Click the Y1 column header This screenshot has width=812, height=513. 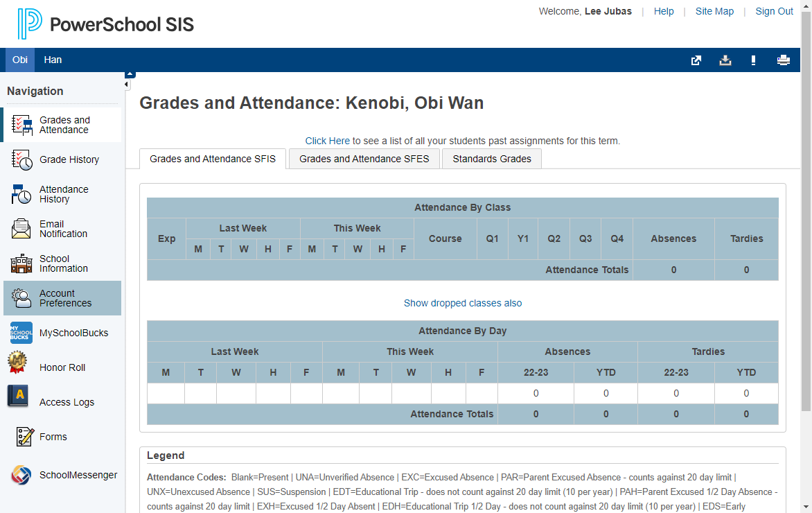point(523,239)
